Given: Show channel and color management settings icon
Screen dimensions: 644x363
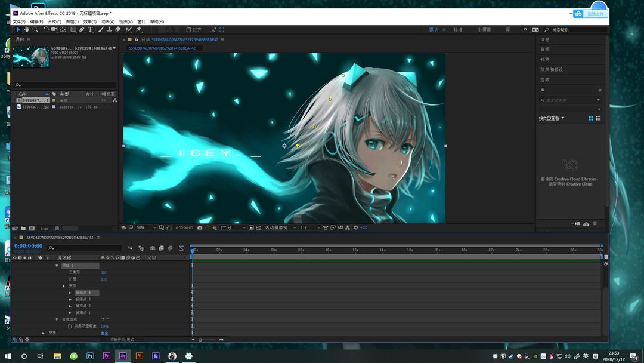Looking at the screenshot, I should pos(215,227).
